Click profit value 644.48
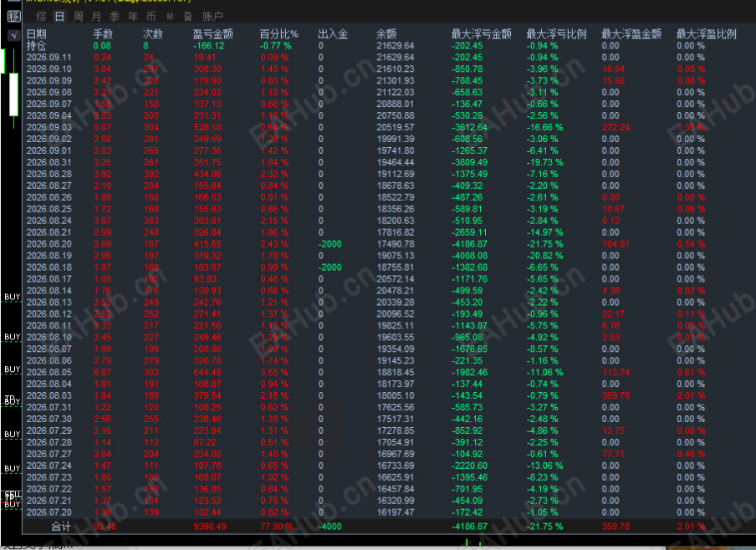 (207, 372)
